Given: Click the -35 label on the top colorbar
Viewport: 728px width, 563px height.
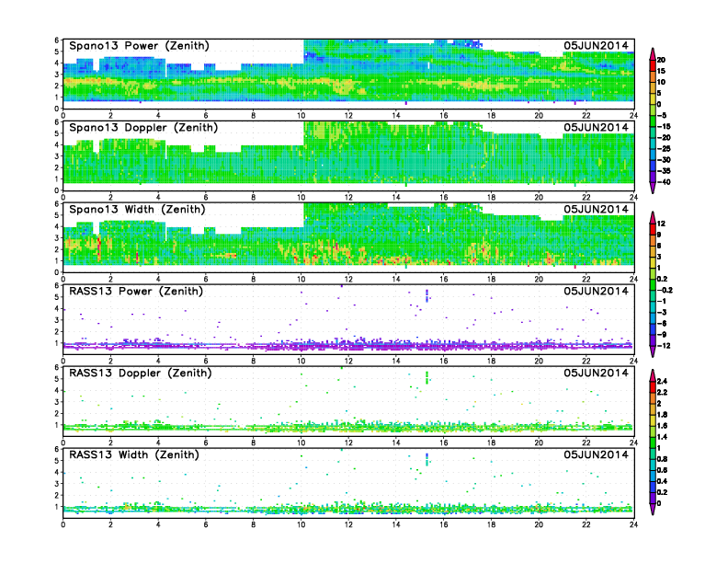Looking at the screenshot, I should pos(664,171).
